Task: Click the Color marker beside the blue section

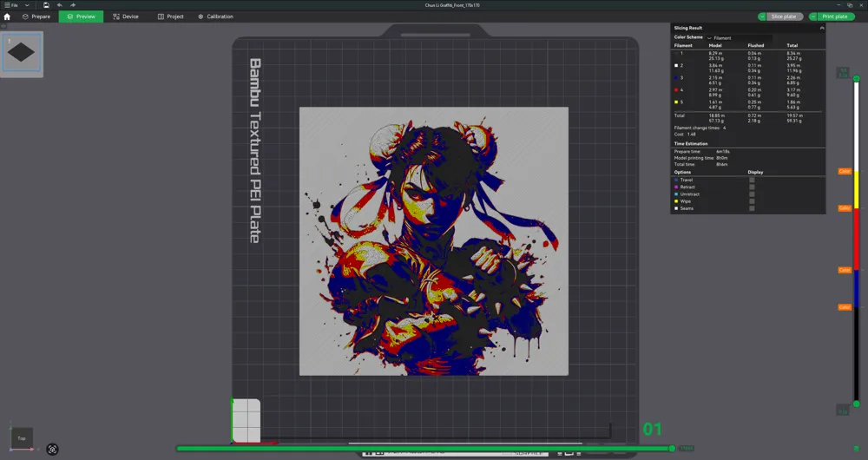Action: [x=845, y=270]
